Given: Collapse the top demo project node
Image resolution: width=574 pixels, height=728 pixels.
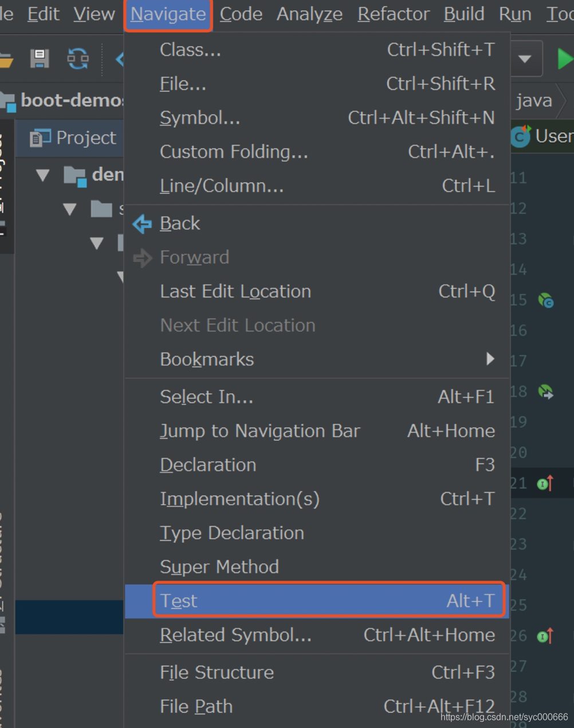Looking at the screenshot, I should pyautogui.click(x=42, y=175).
